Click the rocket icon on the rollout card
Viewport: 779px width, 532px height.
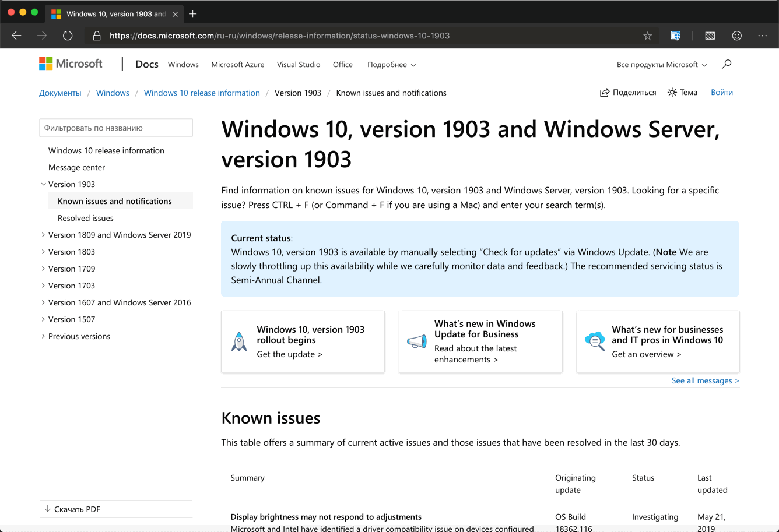(240, 341)
